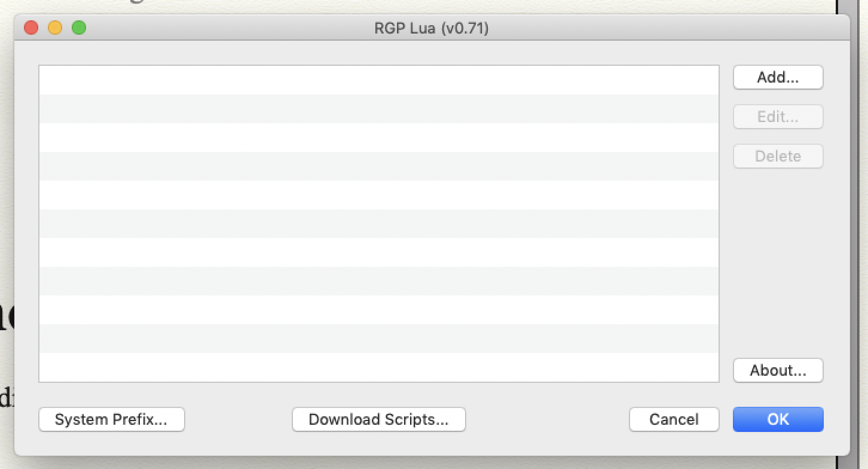Select the second-to-last row of the script list
The height and width of the screenshot is (469, 868).
click(x=378, y=339)
